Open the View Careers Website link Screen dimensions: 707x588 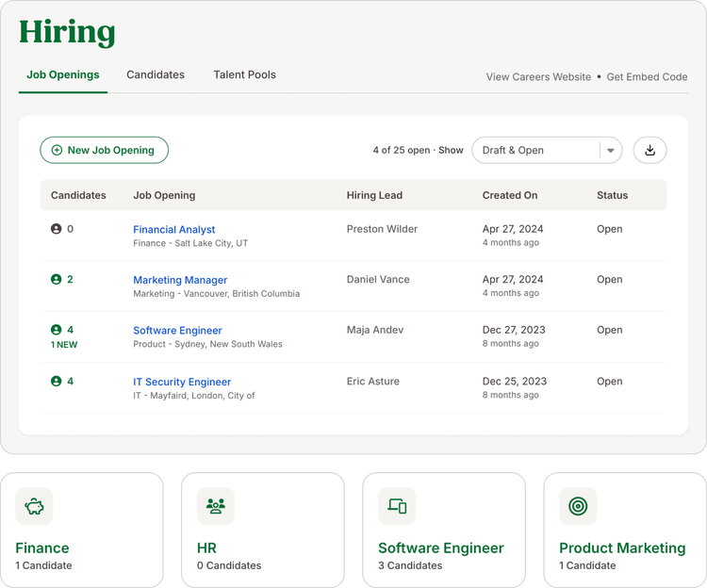pos(538,77)
